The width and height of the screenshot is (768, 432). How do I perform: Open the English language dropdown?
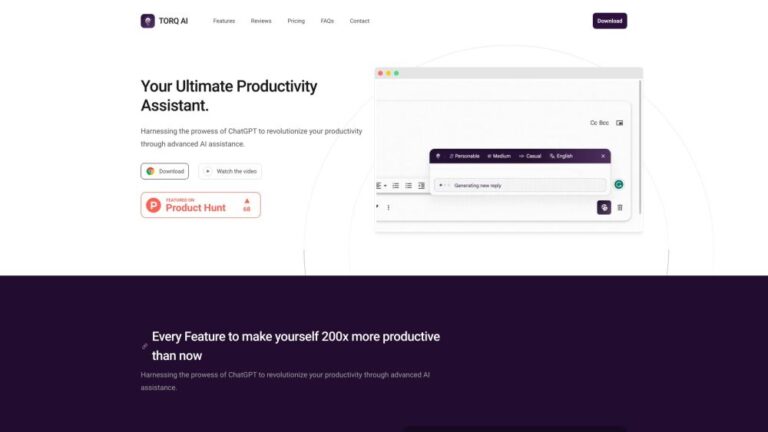[x=561, y=156]
